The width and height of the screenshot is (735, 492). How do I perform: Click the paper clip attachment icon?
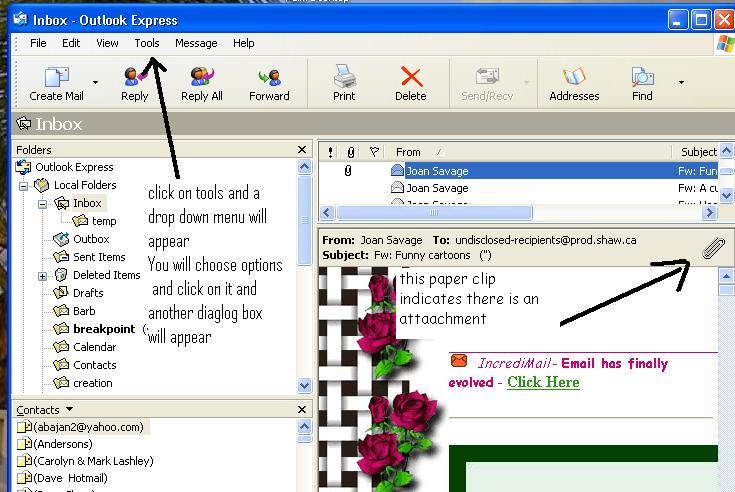tap(712, 248)
